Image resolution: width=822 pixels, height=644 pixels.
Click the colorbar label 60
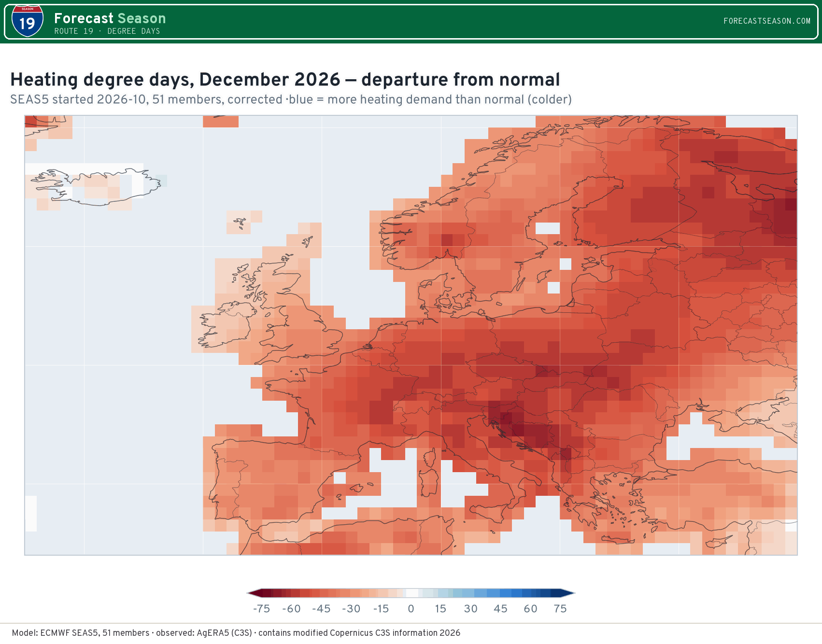point(531,608)
